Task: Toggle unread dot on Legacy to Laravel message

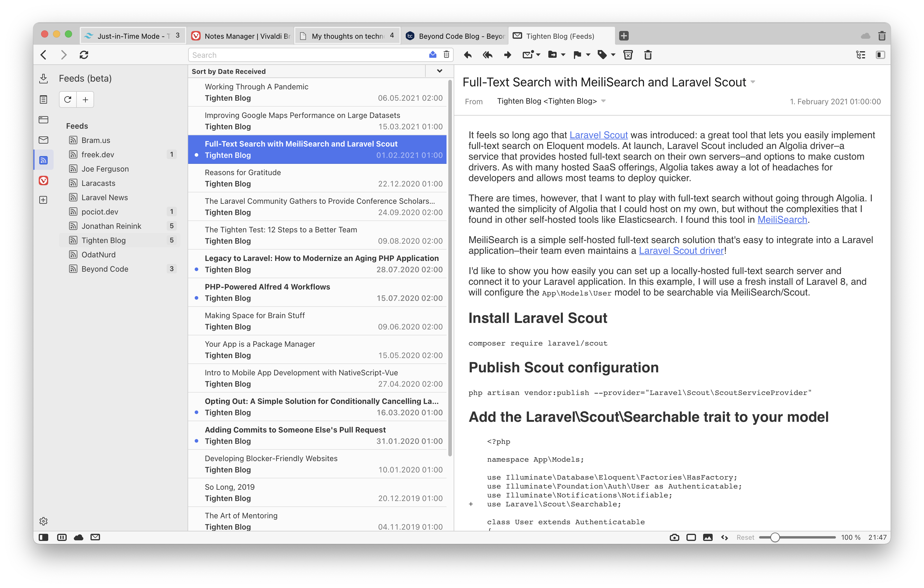Action: tap(196, 270)
